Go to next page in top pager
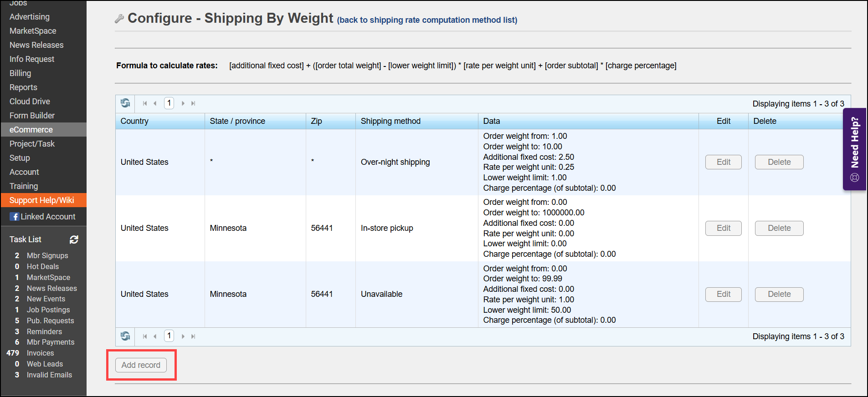The height and width of the screenshot is (397, 868). click(183, 103)
